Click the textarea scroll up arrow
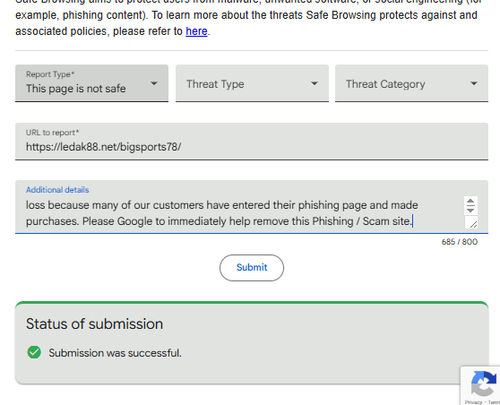 (471, 202)
